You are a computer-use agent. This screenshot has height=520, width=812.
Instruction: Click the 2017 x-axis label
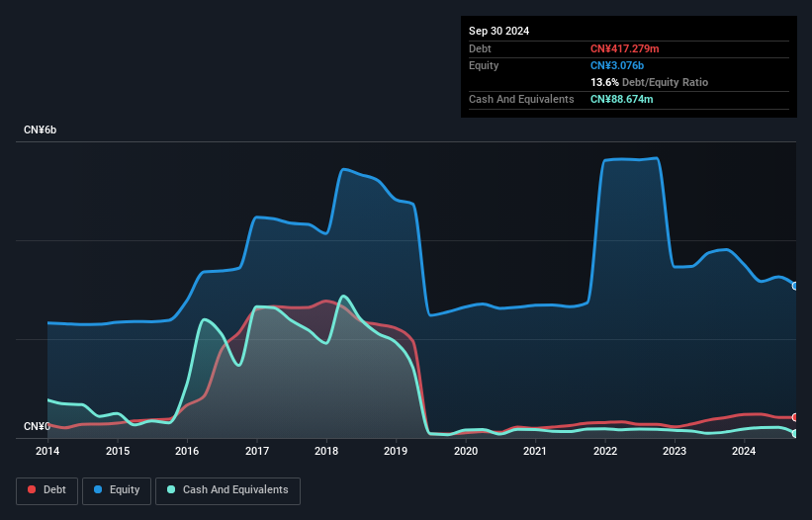tap(257, 451)
